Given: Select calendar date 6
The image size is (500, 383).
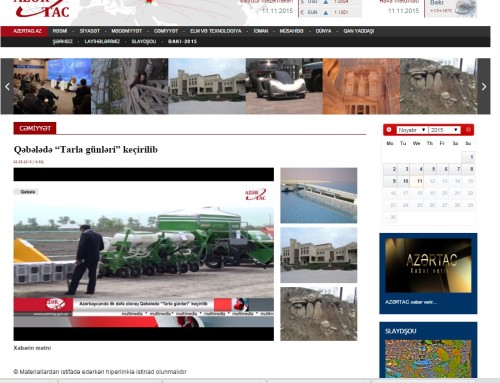Looking at the screenshot, I should tap(443, 169).
